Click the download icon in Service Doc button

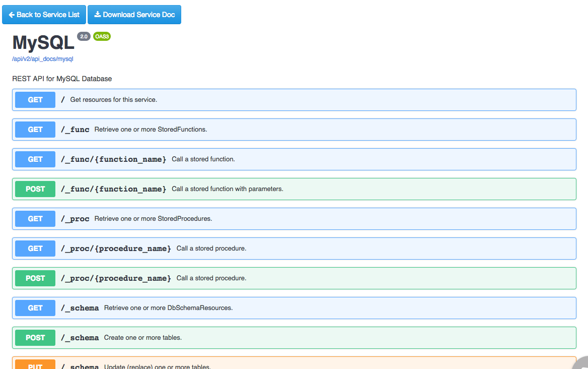click(x=98, y=15)
